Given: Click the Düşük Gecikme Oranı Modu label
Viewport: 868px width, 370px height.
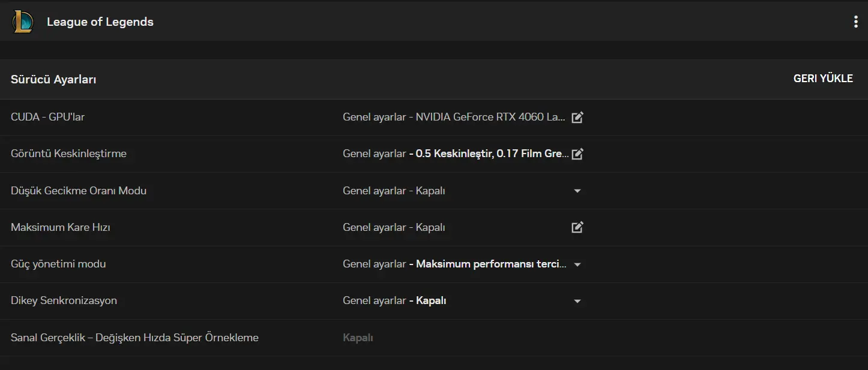Looking at the screenshot, I should (x=79, y=191).
